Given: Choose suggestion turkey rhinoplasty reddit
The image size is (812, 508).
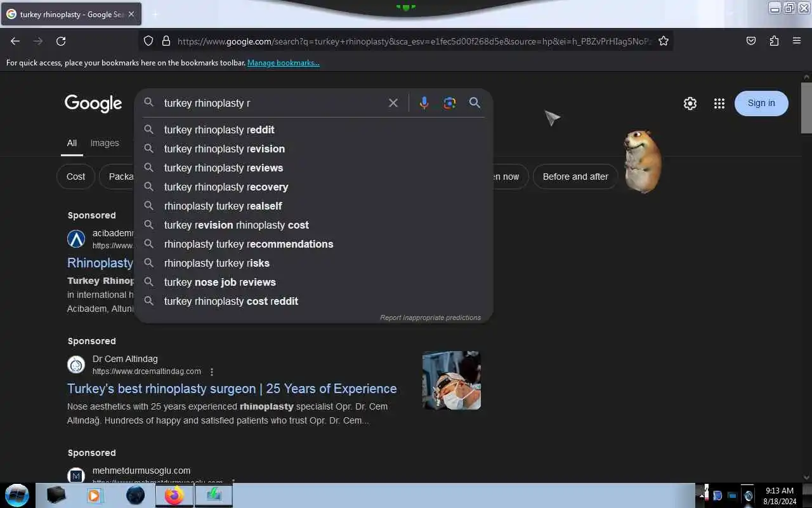Looking at the screenshot, I should point(314,130).
